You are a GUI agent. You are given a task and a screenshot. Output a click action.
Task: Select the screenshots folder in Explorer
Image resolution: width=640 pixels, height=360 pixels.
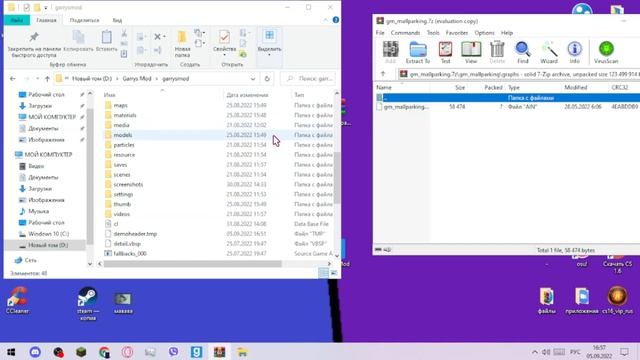point(128,184)
